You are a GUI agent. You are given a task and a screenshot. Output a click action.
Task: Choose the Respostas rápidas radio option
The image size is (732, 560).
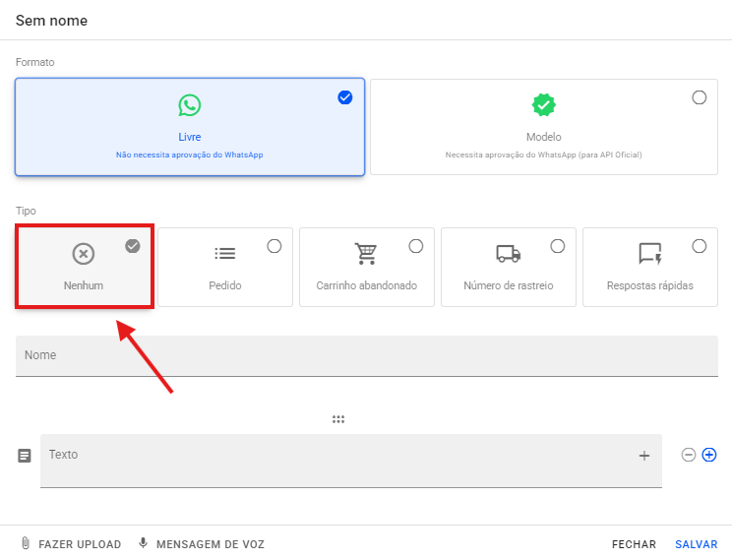tap(700, 246)
